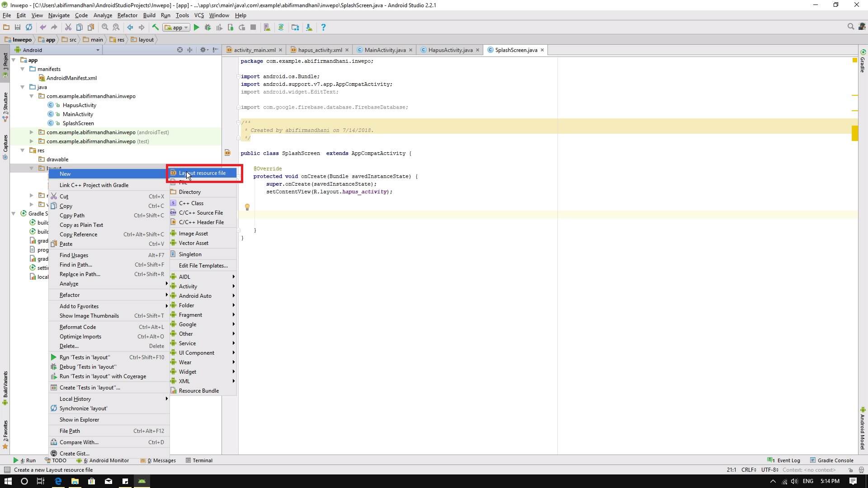Choose Show in Explorer from context menu
Image resolution: width=868 pixels, height=488 pixels.
[79, 420]
